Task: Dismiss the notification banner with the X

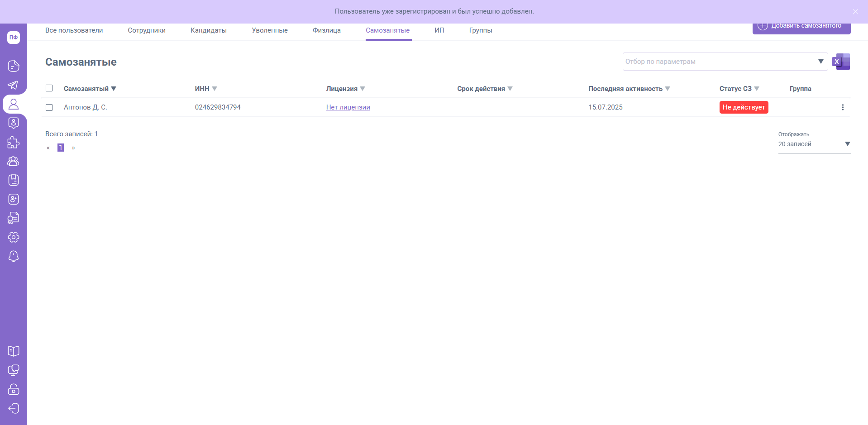Action: [855, 12]
